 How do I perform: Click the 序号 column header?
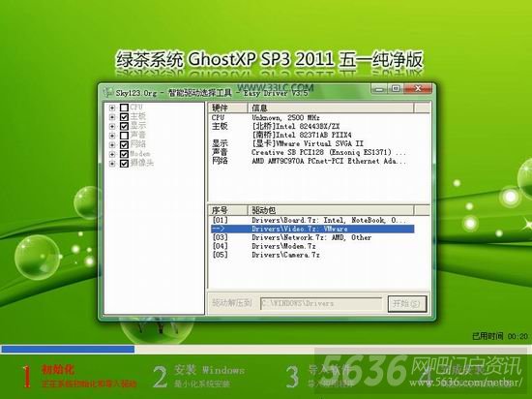(x=228, y=210)
